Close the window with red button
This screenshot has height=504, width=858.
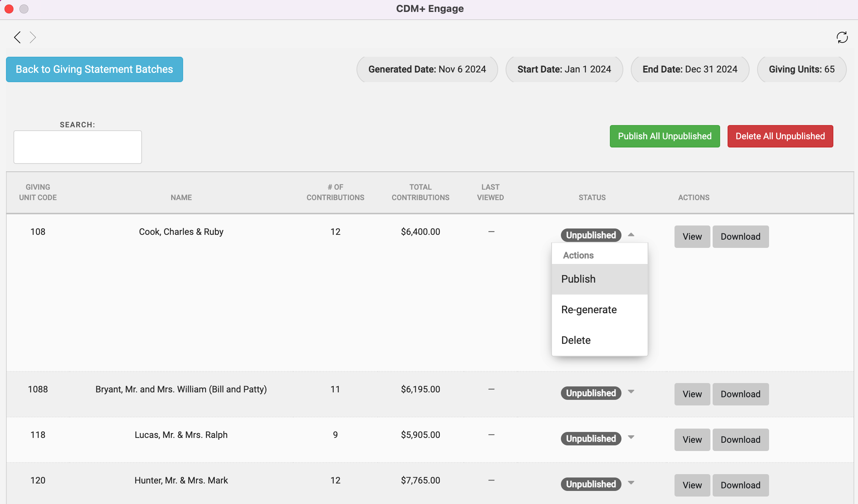point(9,9)
